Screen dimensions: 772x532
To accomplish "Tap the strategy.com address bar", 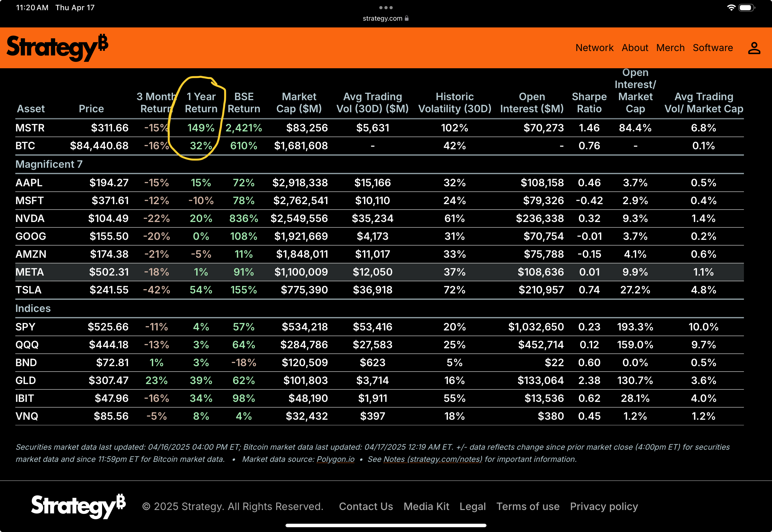I will pyautogui.click(x=386, y=18).
